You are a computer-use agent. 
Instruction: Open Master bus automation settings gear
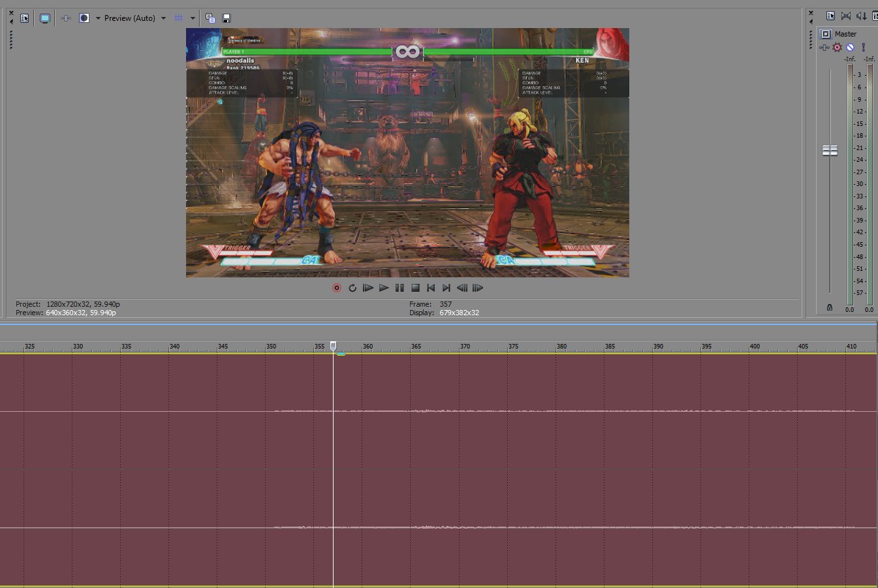tap(838, 47)
